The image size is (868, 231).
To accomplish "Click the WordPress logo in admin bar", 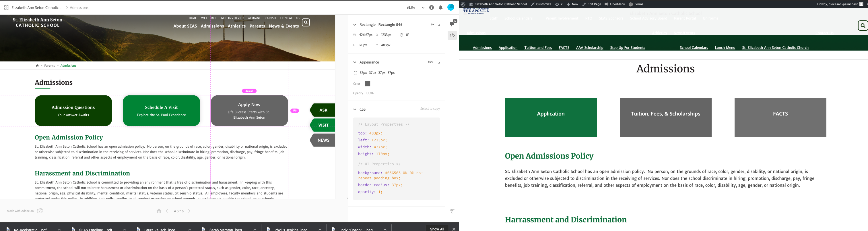I will click(x=463, y=4).
